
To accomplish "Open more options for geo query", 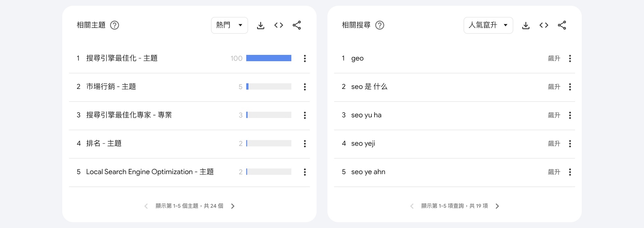I will tap(570, 58).
